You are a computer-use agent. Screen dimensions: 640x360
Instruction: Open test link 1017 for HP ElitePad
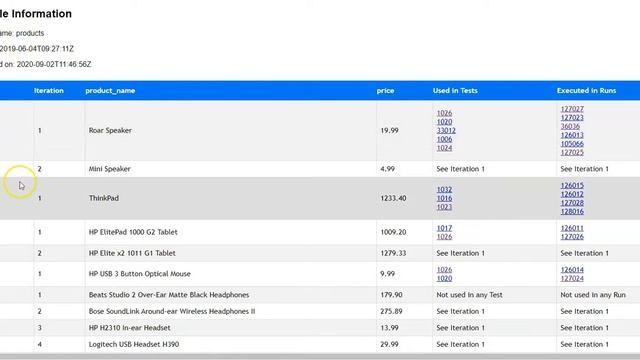point(444,228)
